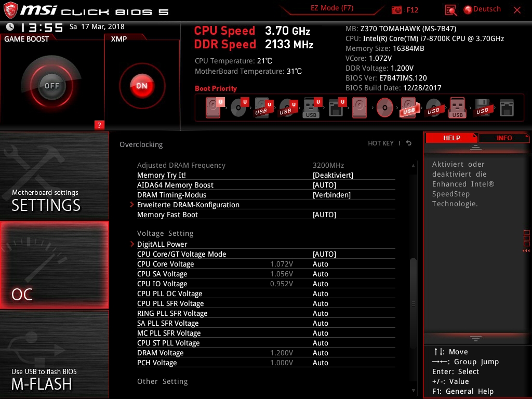The height and width of the screenshot is (399, 532).
Task: Toggle the GAME BOOST knob
Action: tap(51, 86)
